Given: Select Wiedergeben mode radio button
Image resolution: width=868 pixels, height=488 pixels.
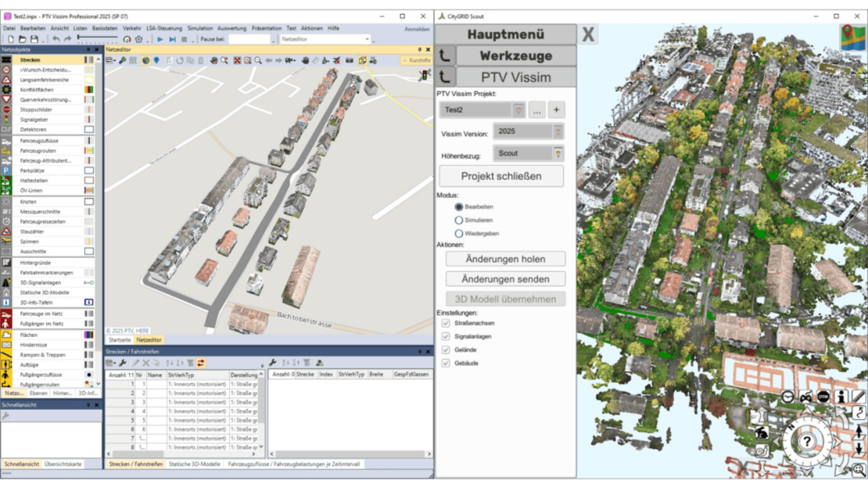Looking at the screenshot, I should 459,233.
